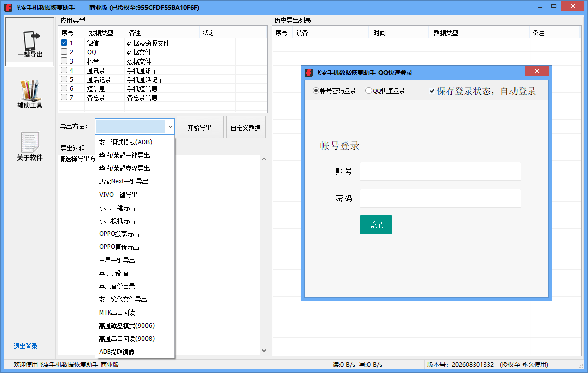Viewport: 588px width, 373px height.
Task: Collapse the 导出方法 dropdown arrow
Action: pyautogui.click(x=170, y=127)
